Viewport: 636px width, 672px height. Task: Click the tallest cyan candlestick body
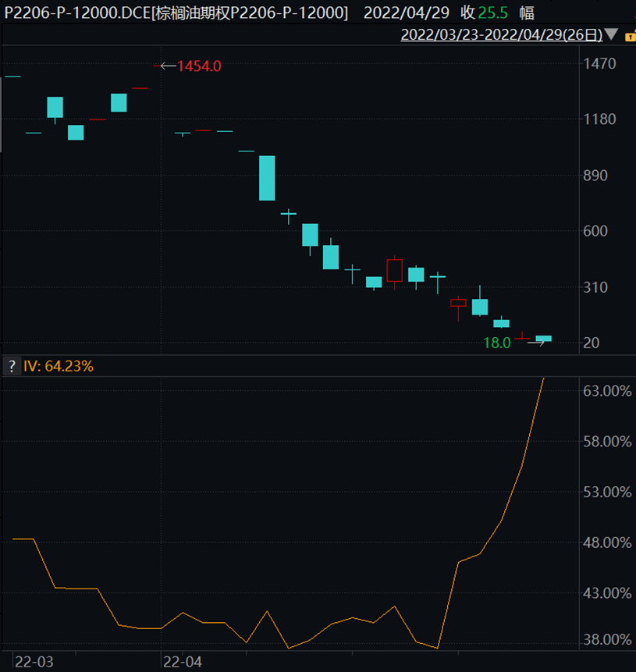tap(267, 178)
